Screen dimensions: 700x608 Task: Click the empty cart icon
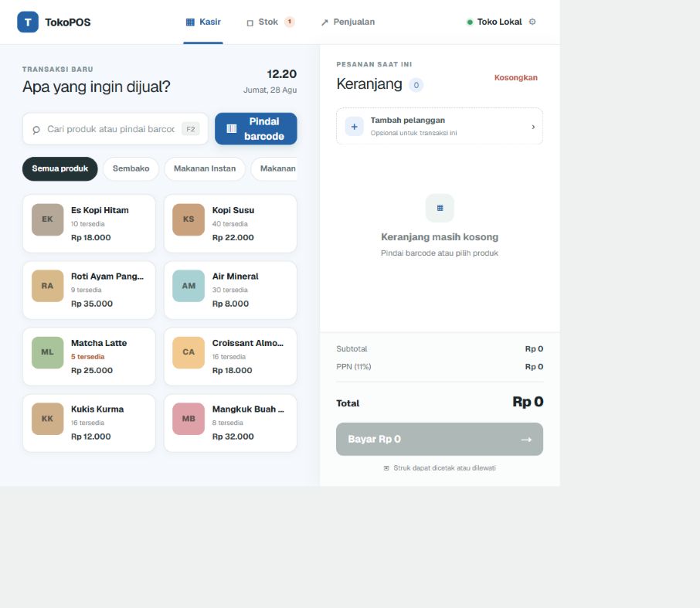coord(440,208)
